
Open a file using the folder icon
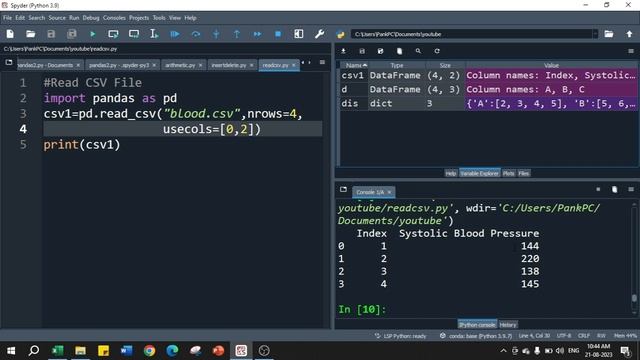(x=31, y=34)
